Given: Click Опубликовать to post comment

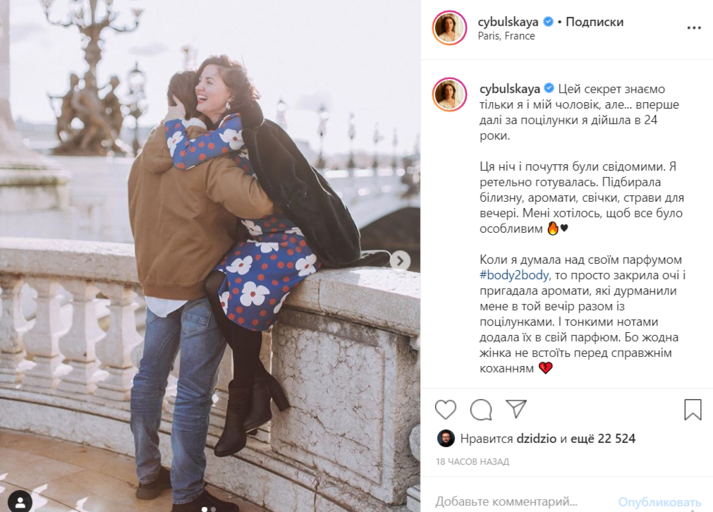Looking at the screenshot, I should [659, 502].
